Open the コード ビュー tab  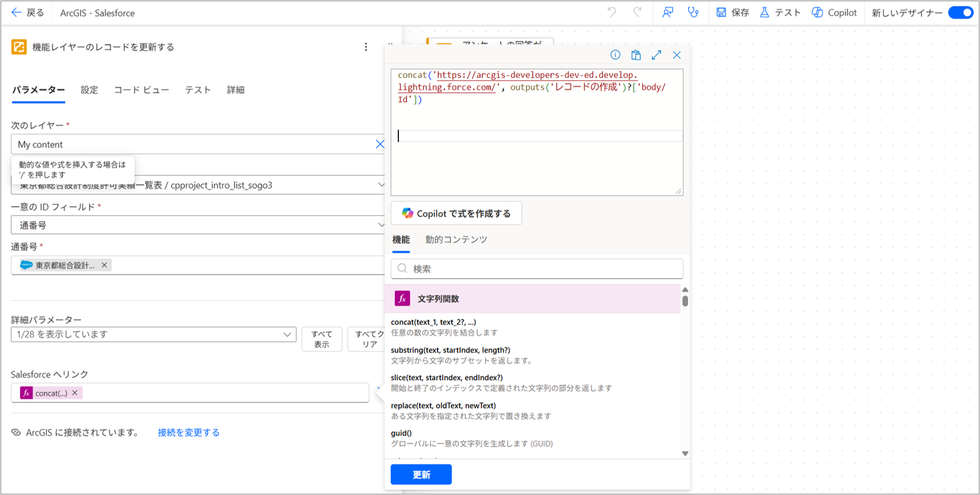142,90
